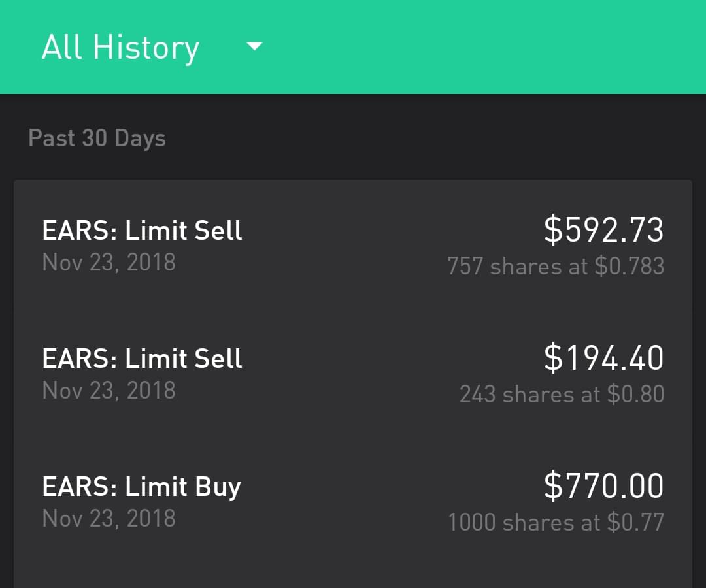The height and width of the screenshot is (588, 706).
Task: Tap the $770.00 amount
Action: click(603, 487)
